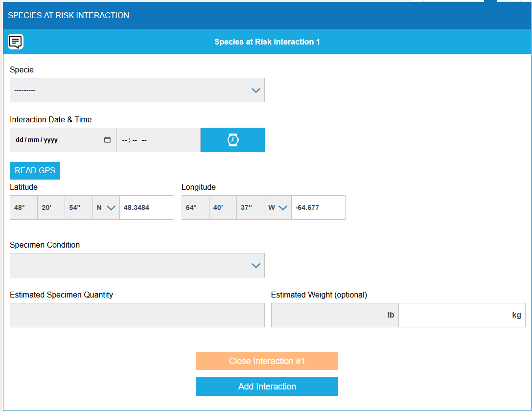Open the comment note icon
The image size is (532, 412).
pyautogui.click(x=16, y=42)
